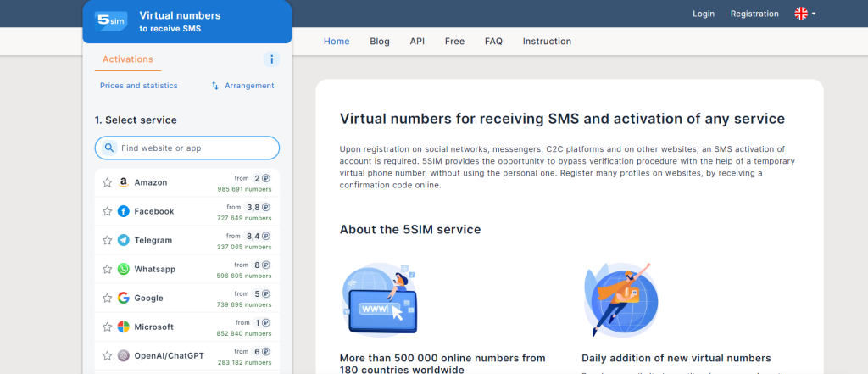Open the Blog menu item

click(380, 41)
